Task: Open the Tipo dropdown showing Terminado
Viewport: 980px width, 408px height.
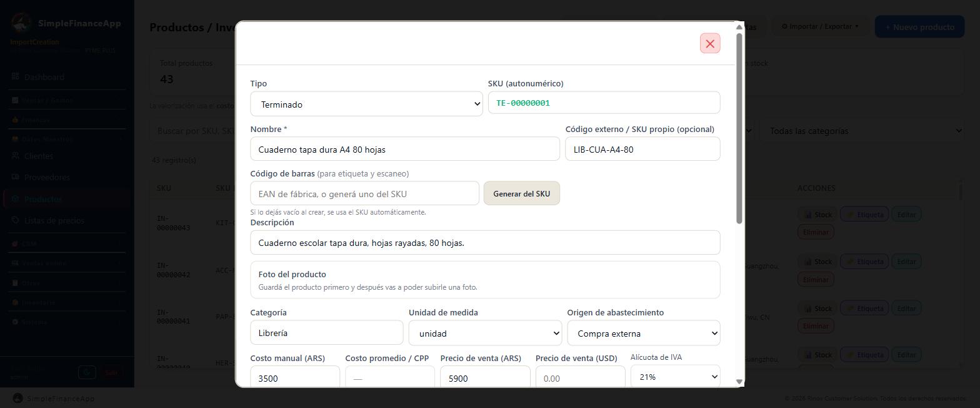Action: click(x=366, y=104)
